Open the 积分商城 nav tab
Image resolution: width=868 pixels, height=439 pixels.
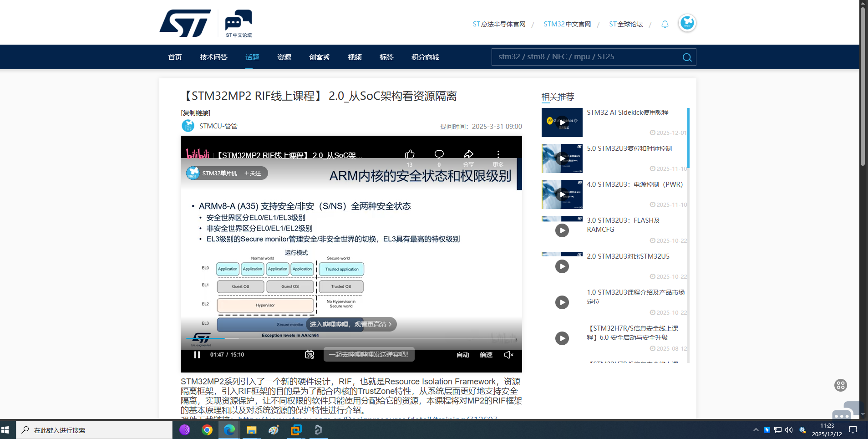[x=425, y=57]
